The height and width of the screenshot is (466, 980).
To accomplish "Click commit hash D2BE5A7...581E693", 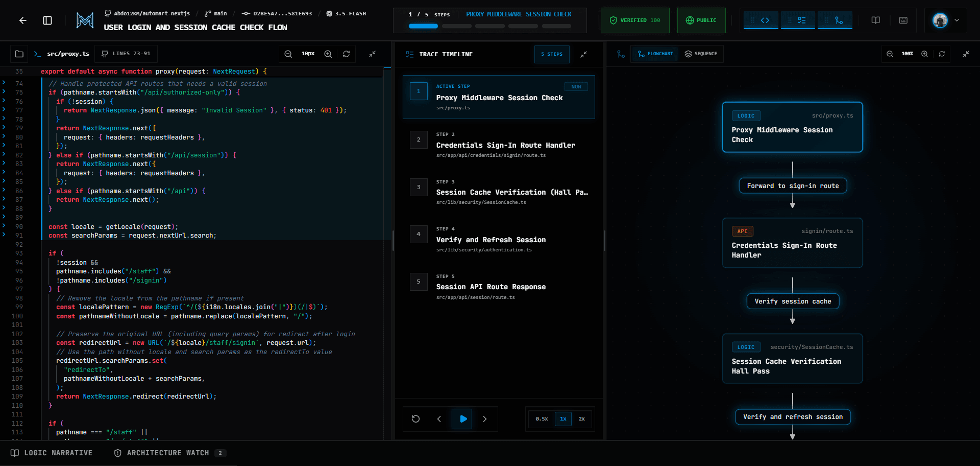I will 277,13.
